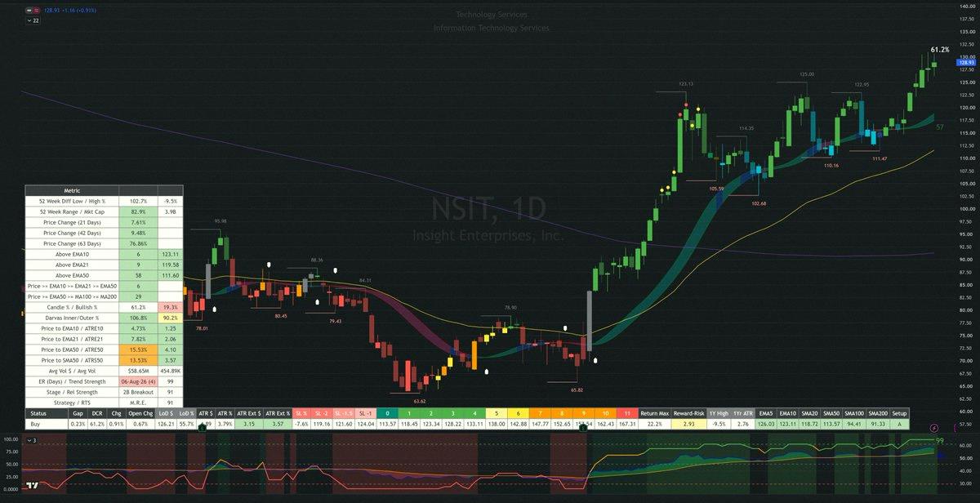The width and height of the screenshot is (980, 503).
Task: Select the 1Yr ATR value 2.76
Action: tap(743, 424)
